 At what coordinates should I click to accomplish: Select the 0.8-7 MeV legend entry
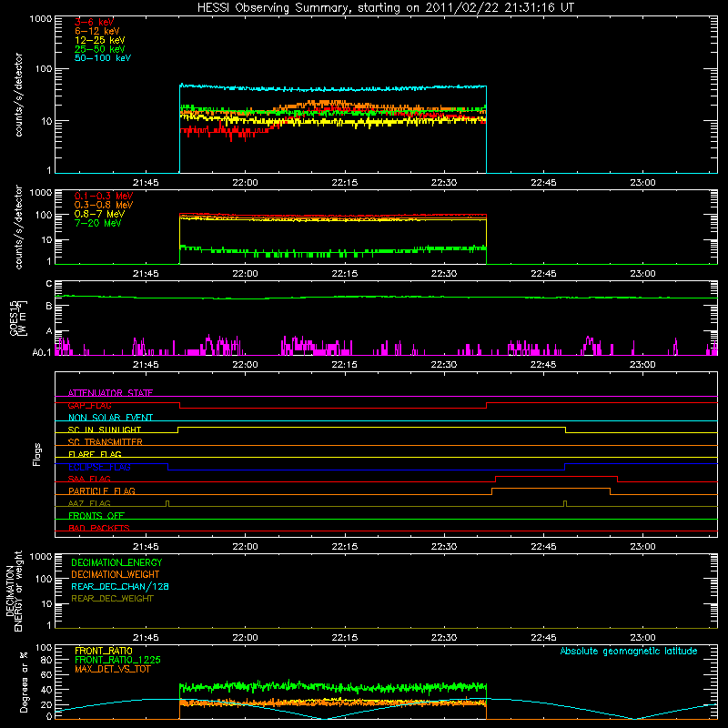(99, 214)
